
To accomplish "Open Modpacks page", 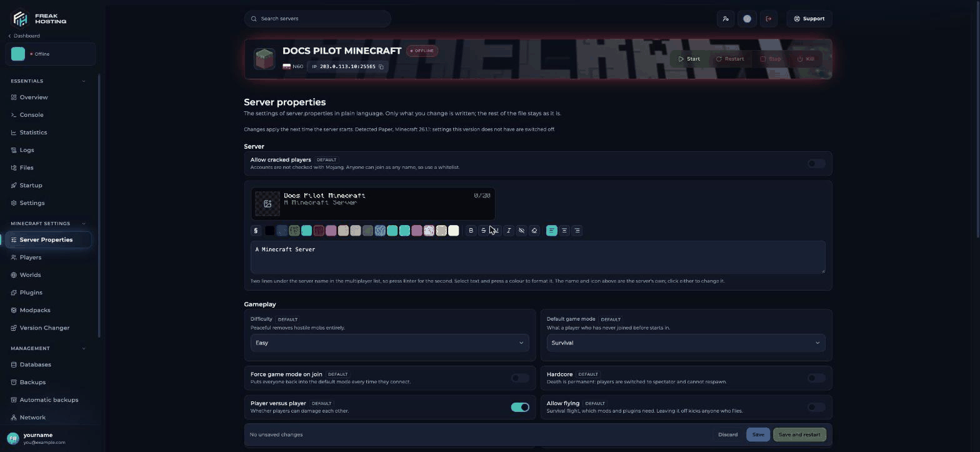I will [49, 310].
